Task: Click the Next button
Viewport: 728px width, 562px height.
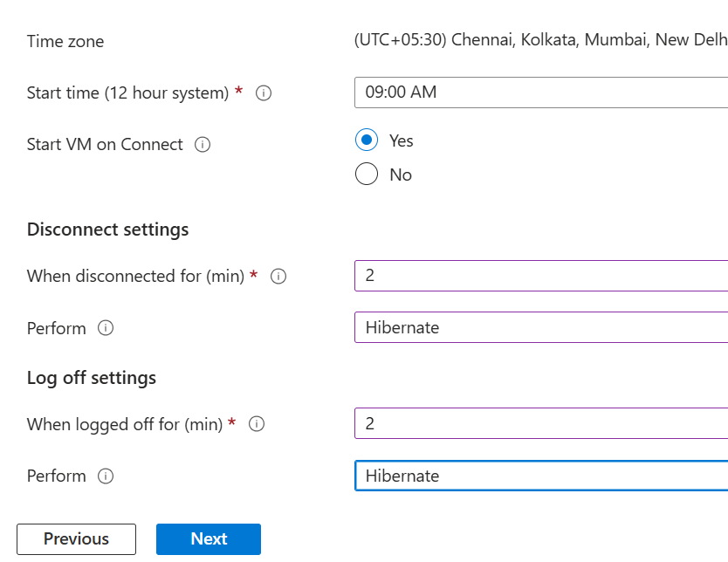Action: [208, 538]
